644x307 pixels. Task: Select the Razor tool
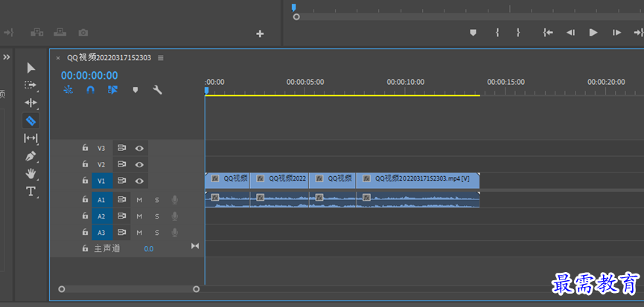coord(31,120)
